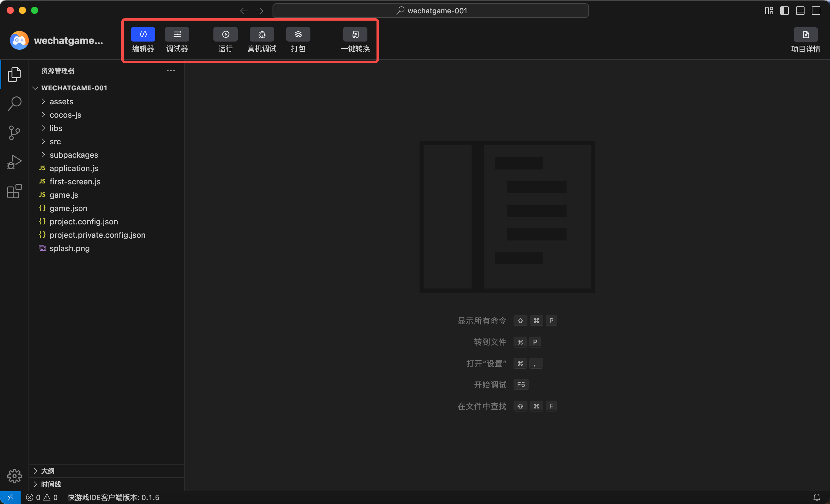Open the Run and Debug view
This screenshot has height=504, width=830.
click(x=15, y=162)
